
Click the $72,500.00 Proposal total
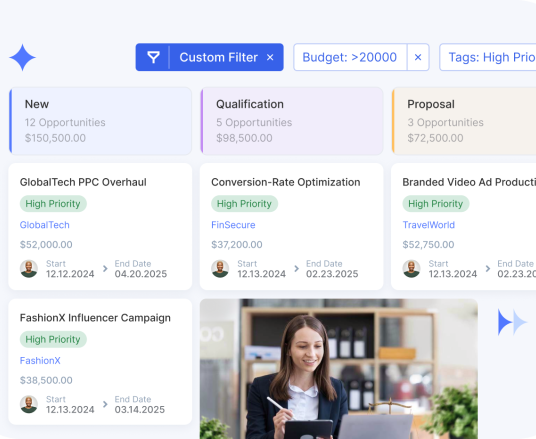436,138
